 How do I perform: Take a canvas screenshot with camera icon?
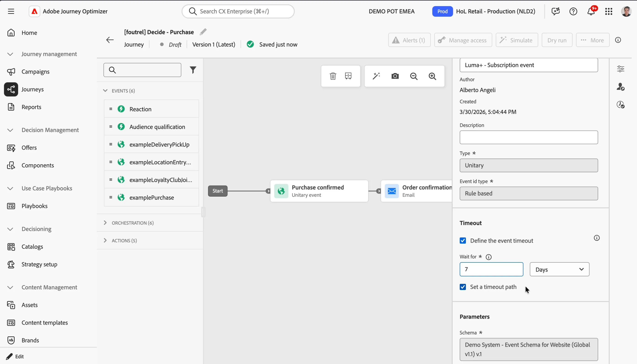click(x=395, y=76)
